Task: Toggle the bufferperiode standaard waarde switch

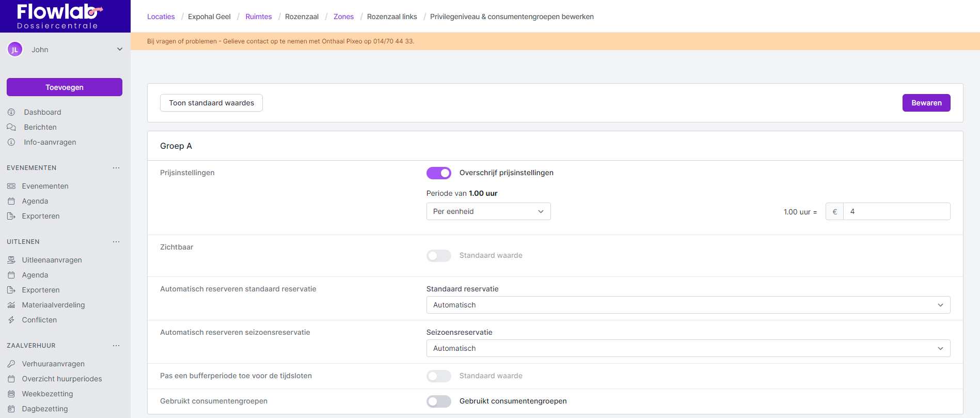Action: tap(438, 376)
